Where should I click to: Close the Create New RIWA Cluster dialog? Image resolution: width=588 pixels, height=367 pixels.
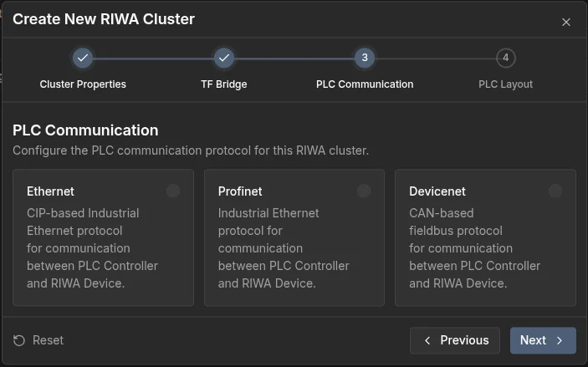point(566,22)
